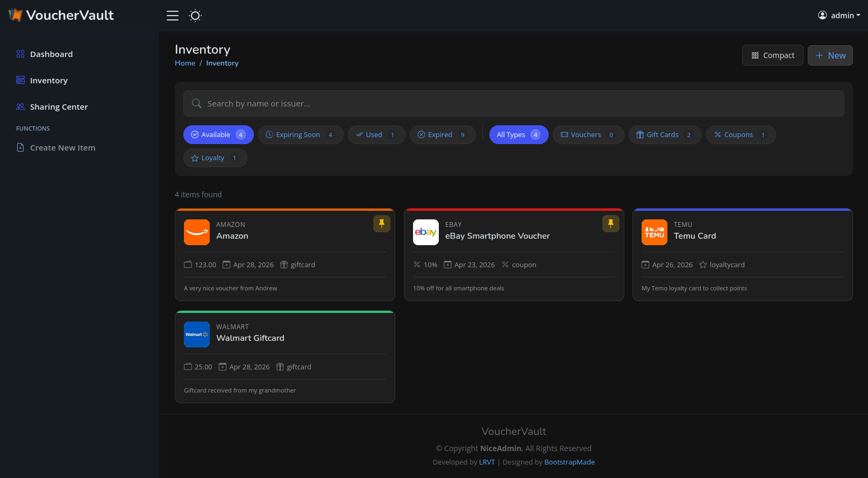Switch theme using the sun icon
This screenshot has height=478, width=868.
coord(195,16)
